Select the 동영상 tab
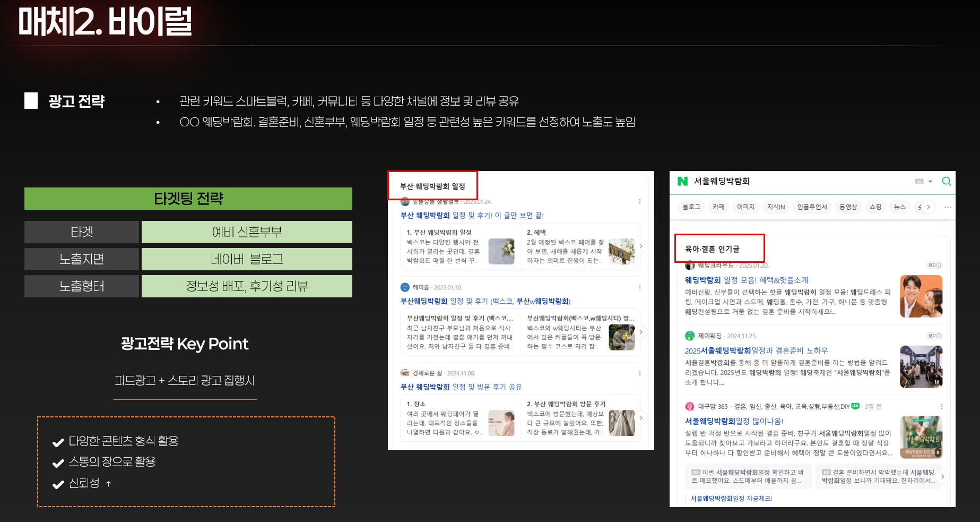The image size is (980, 522). (848, 207)
